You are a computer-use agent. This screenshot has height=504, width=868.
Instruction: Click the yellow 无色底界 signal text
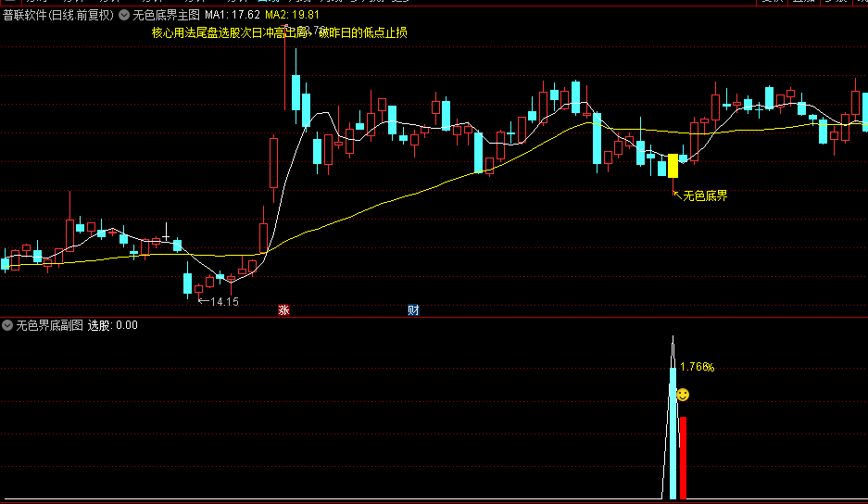705,195
